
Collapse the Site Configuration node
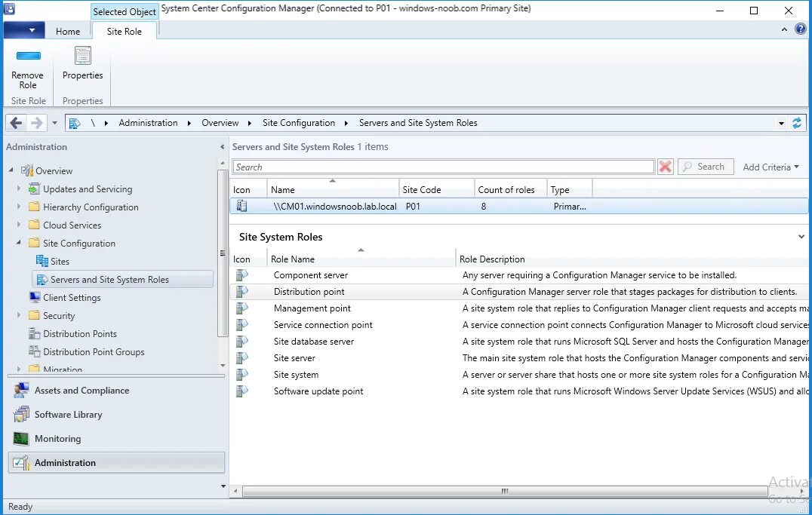click(x=19, y=242)
